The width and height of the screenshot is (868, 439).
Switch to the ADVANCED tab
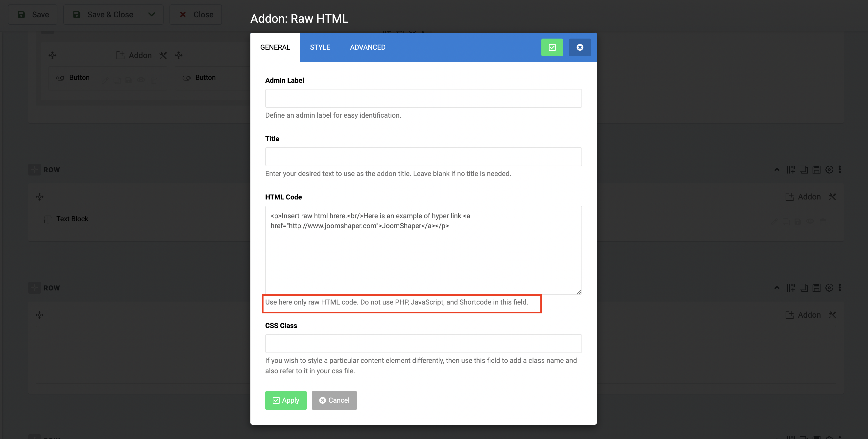tap(367, 47)
